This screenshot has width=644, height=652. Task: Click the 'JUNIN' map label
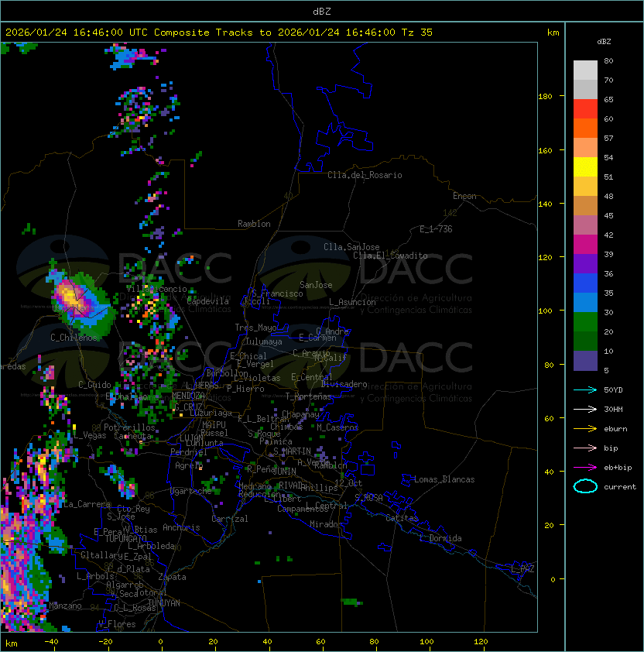point(284,471)
